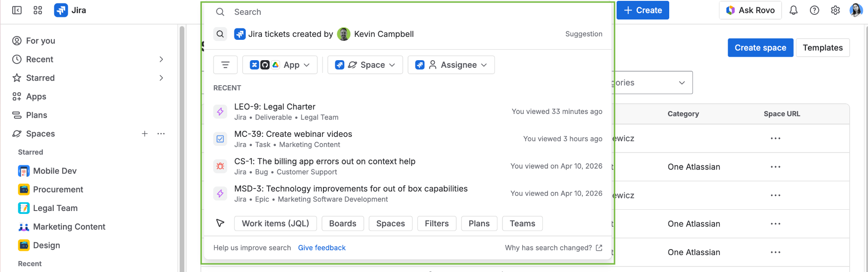The image size is (868, 272).
Task: Click the Procurement space icon
Action: coord(24,189)
